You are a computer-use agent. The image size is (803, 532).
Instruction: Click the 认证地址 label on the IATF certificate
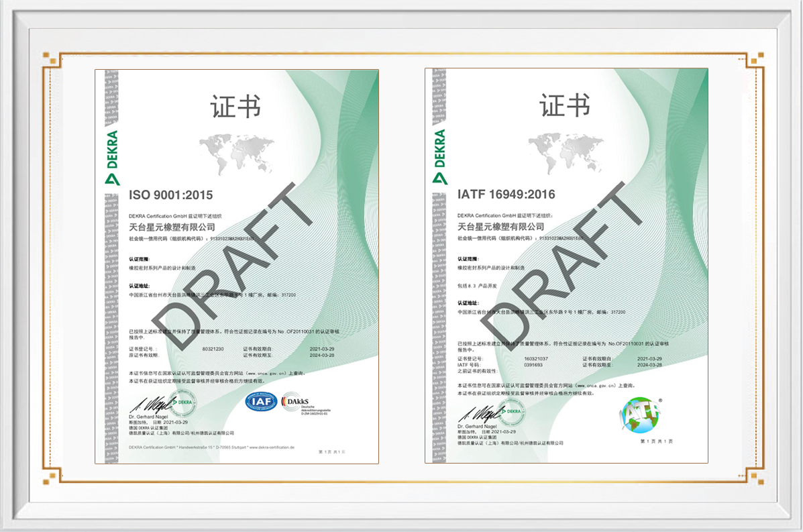tap(468, 303)
